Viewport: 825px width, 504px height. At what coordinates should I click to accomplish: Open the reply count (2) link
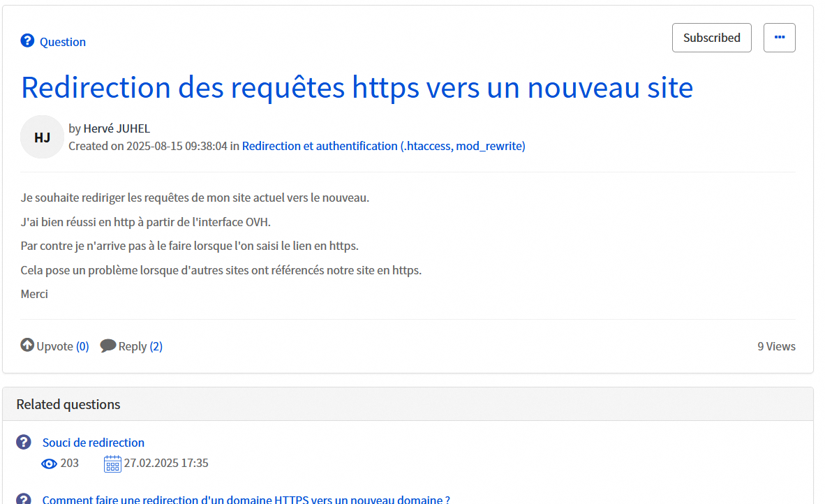pos(156,346)
